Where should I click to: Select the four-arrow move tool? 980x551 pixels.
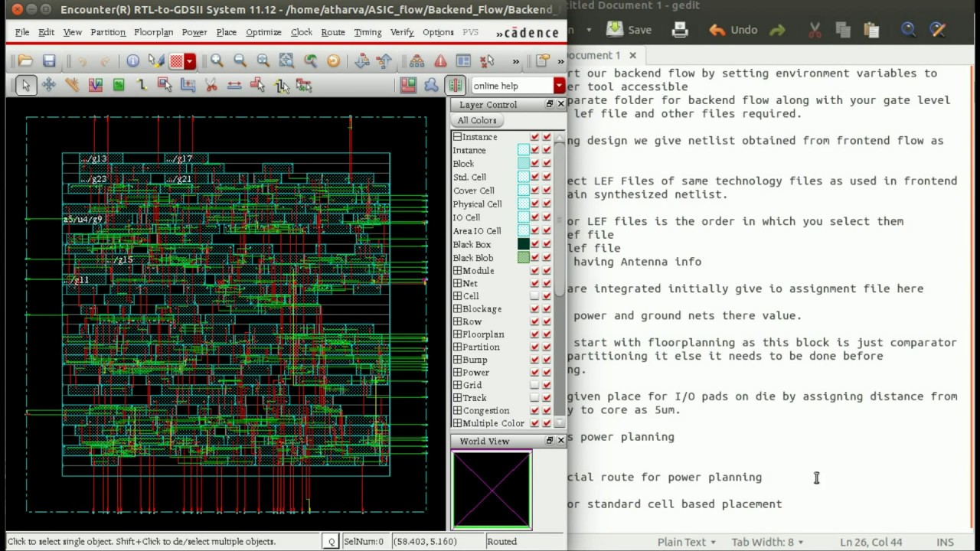[49, 85]
